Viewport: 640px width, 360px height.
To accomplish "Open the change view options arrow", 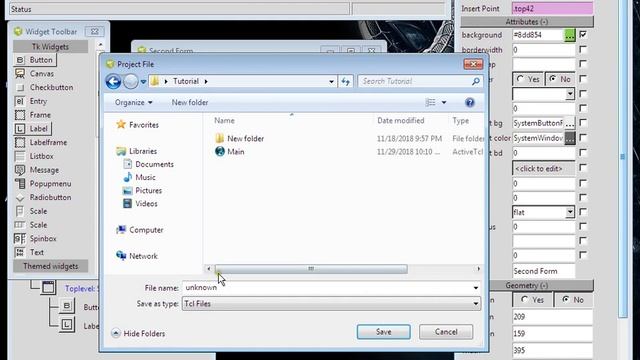I will (444, 102).
